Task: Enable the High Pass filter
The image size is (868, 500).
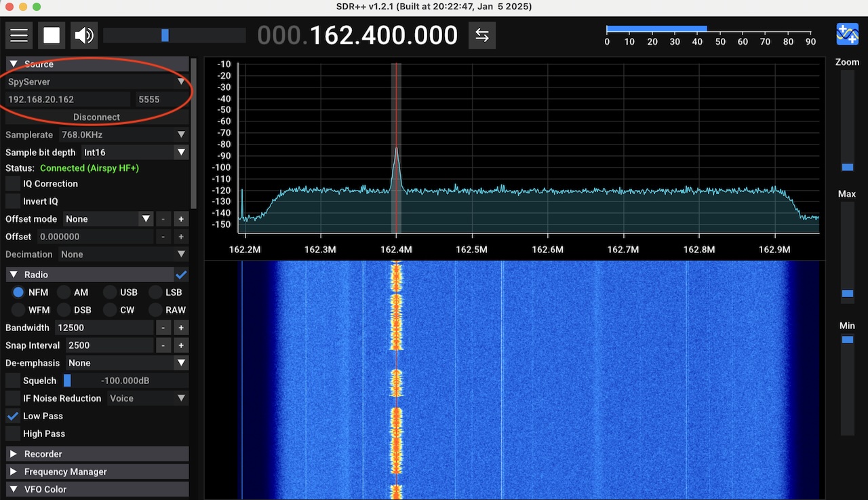Action: (x=12, y=434)
